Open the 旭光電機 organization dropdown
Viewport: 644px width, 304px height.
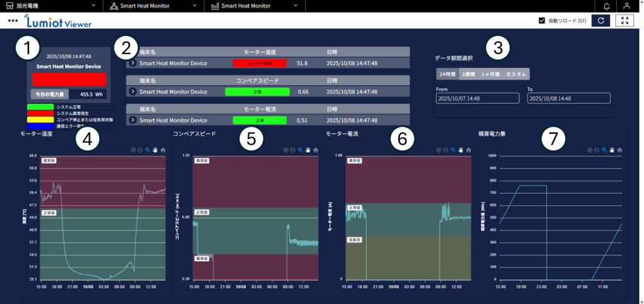click(x=52, y=6)
